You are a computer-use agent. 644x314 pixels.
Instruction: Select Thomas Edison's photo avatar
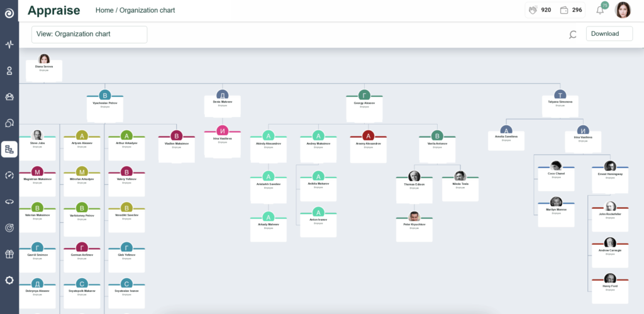pyautogui.click(x=414, y=176)
